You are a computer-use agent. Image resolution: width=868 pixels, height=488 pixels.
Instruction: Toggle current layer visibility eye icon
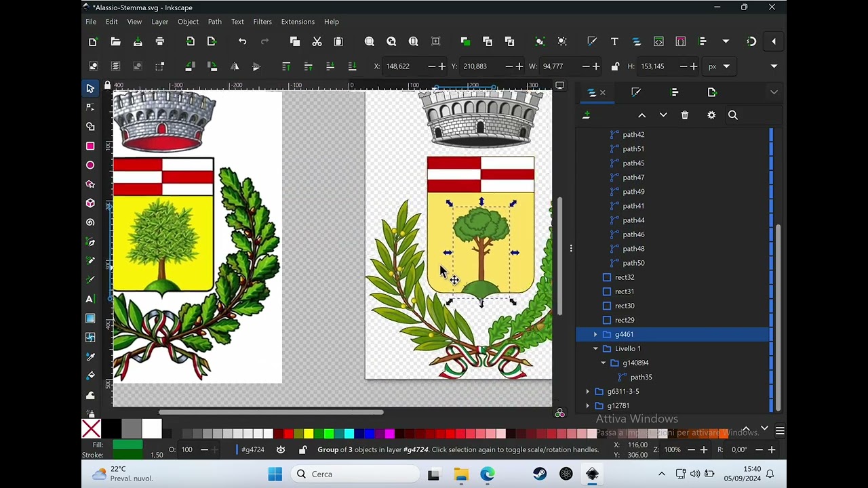point(281,449)
